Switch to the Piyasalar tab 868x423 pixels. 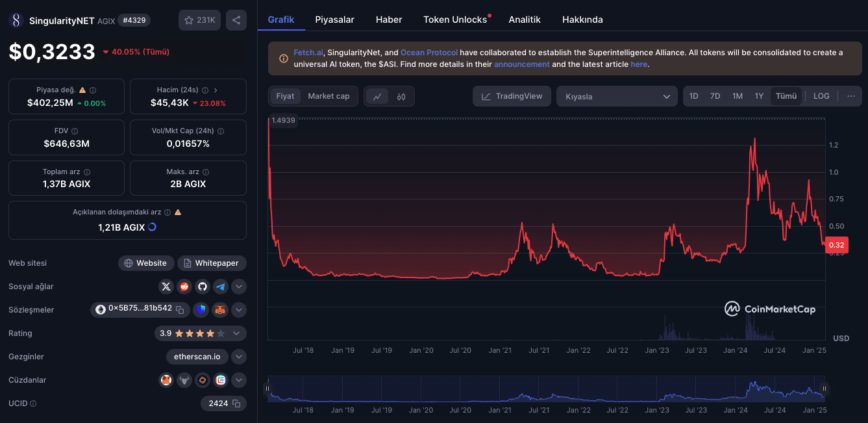click(335, 19)
